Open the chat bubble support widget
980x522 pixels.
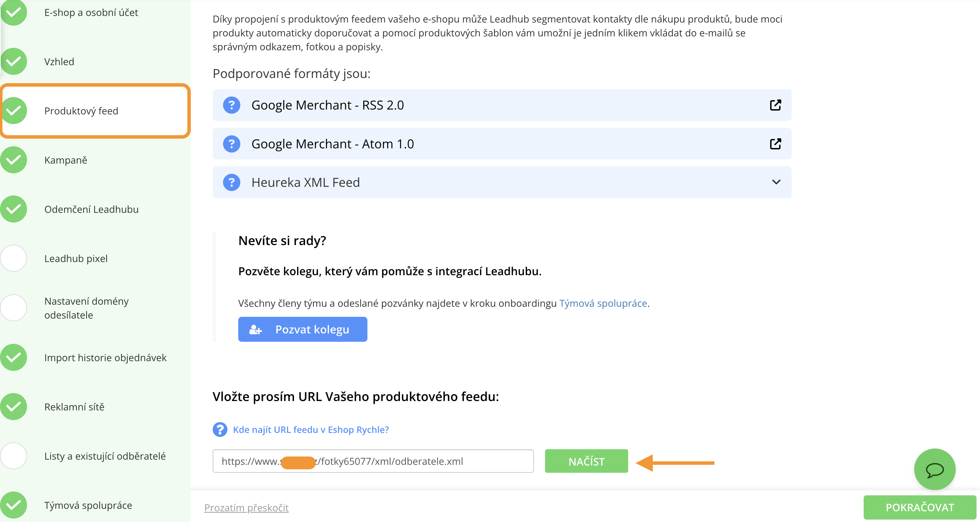pos(934,469)
